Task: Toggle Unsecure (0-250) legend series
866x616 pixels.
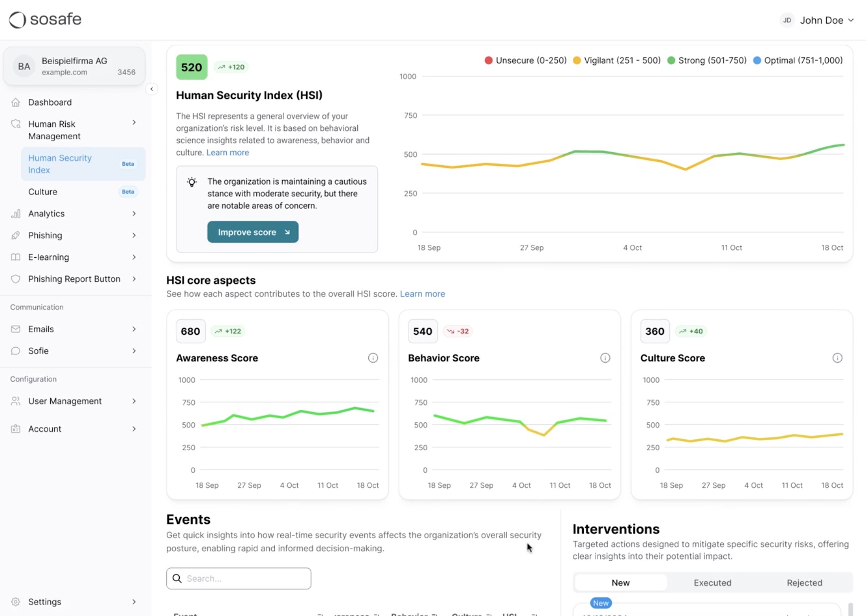Action: pos(526,60)
